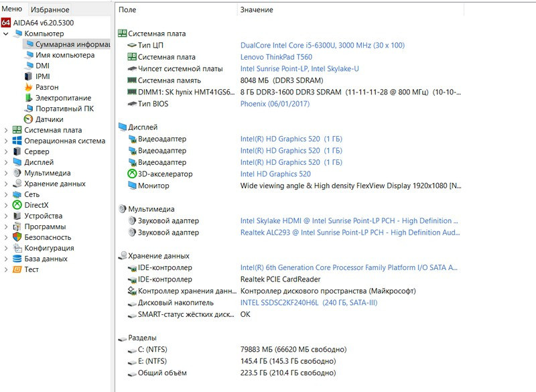Open the DualCore Intel Core i5-6300U link
The width and height of the screenshot is (536, 392).
[x=322, y=46]
